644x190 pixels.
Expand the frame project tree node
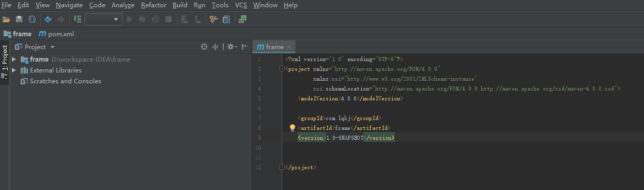tap(14, 60)
